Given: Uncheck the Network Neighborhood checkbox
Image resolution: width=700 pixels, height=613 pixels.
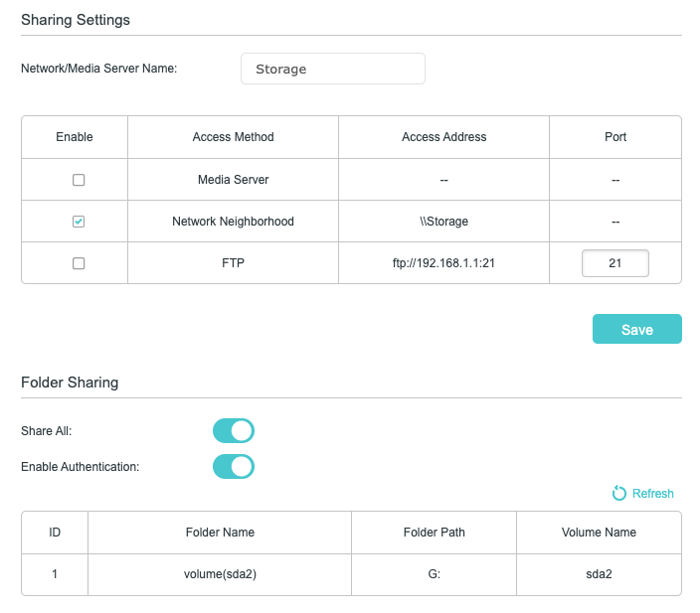Looking at the screenshot, I should (x=79, y=222).
